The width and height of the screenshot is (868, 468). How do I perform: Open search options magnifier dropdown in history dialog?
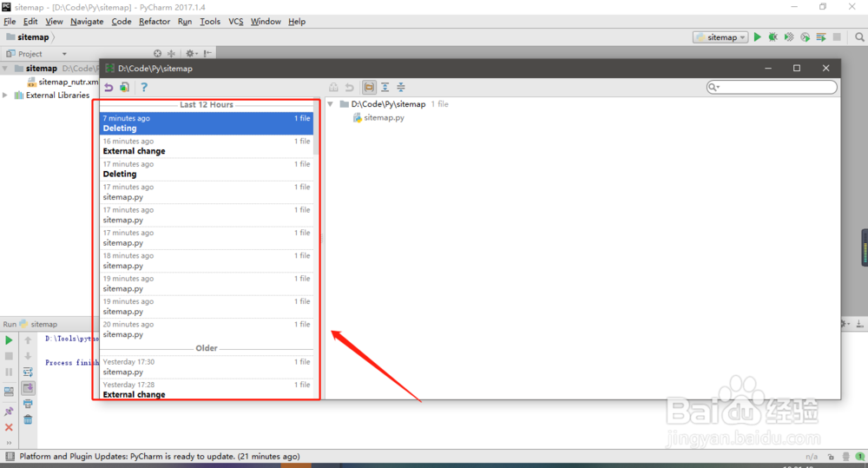(713, 87)
